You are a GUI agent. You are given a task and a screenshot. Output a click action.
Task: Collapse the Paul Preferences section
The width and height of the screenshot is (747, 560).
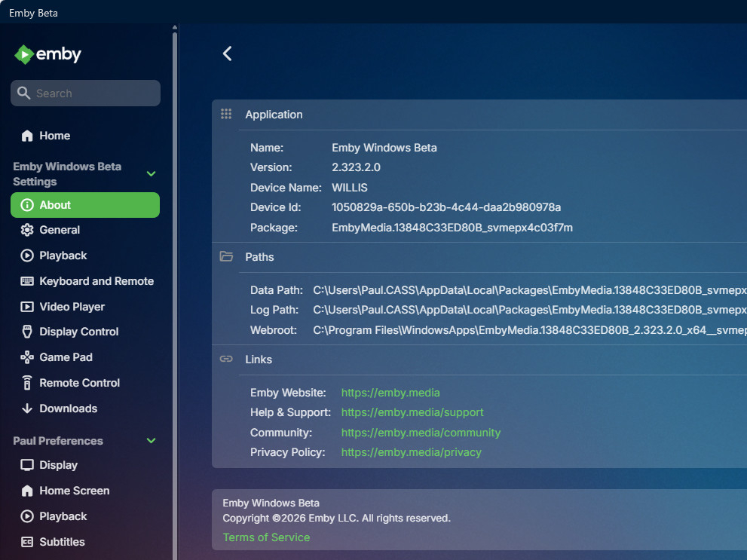point(151,440)
